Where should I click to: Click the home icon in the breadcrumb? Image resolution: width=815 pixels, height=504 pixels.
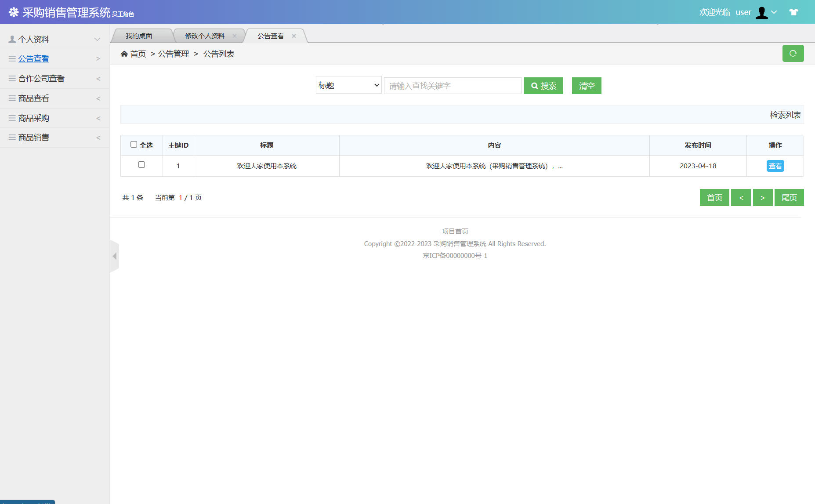pyautogui.click(x=124, y=53)
